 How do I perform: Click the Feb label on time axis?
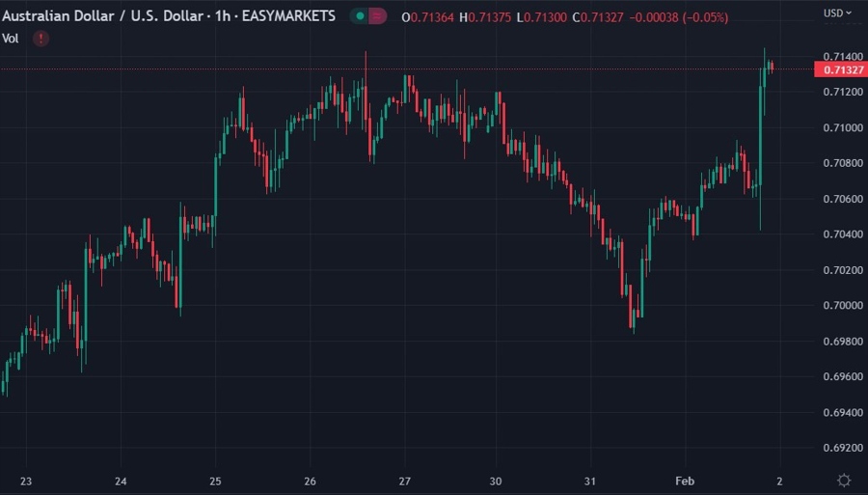coord(685,481)
